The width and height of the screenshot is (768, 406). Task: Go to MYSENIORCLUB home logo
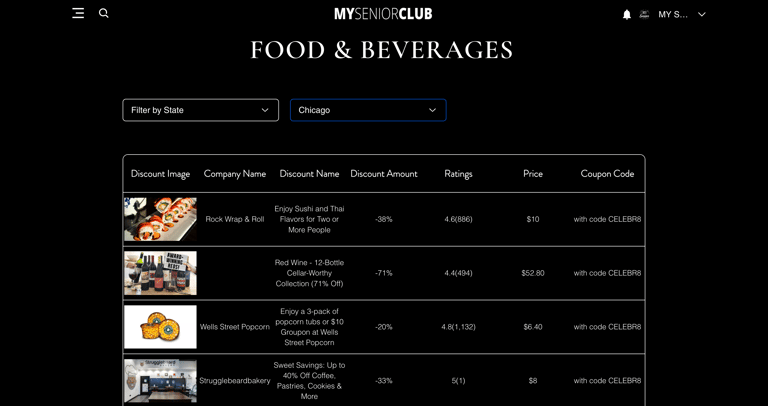pos(383,14)
